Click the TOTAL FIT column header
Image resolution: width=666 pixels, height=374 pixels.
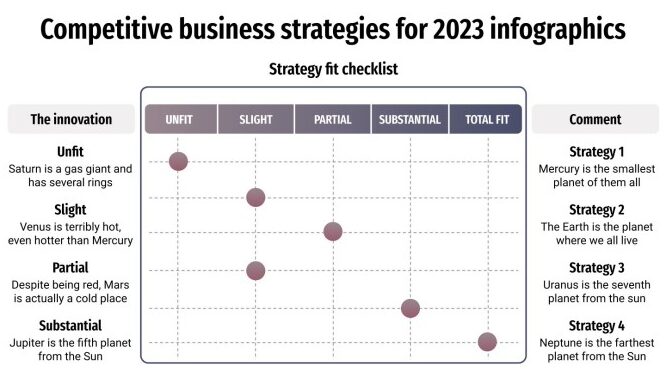(x=485, y=119)
